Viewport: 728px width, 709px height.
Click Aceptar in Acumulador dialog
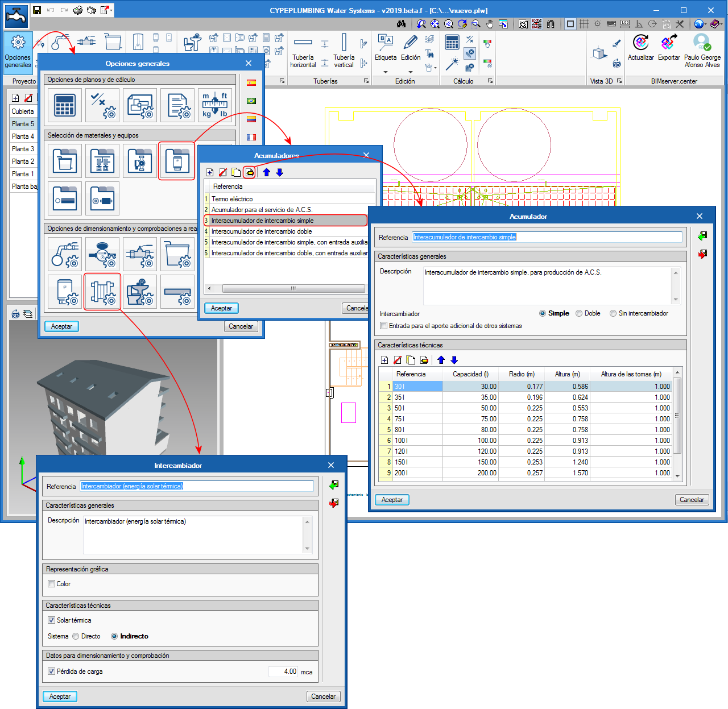pos(392,500)
